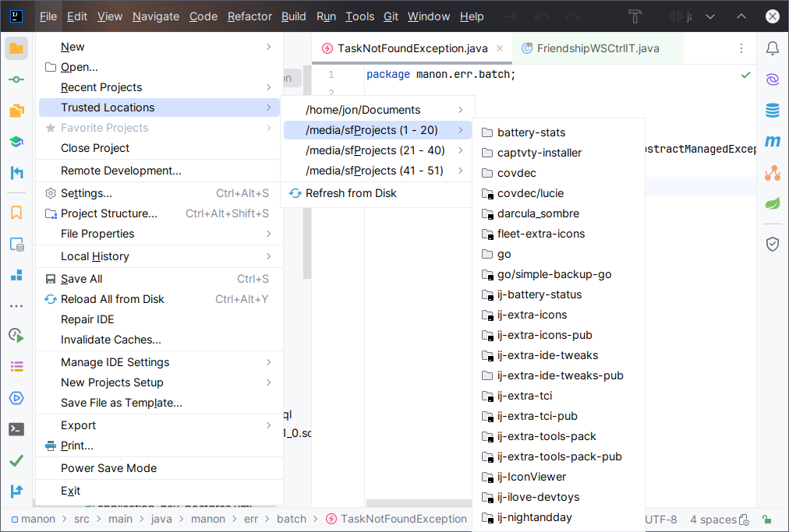Open the AI Assistant spiral icon

click(773, 79)
